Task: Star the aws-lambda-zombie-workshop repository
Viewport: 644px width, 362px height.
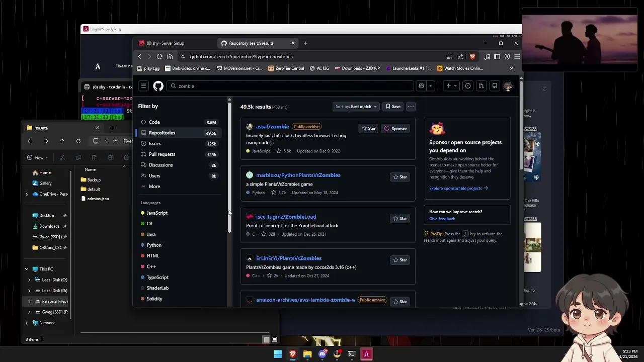Action: [400, 302]
